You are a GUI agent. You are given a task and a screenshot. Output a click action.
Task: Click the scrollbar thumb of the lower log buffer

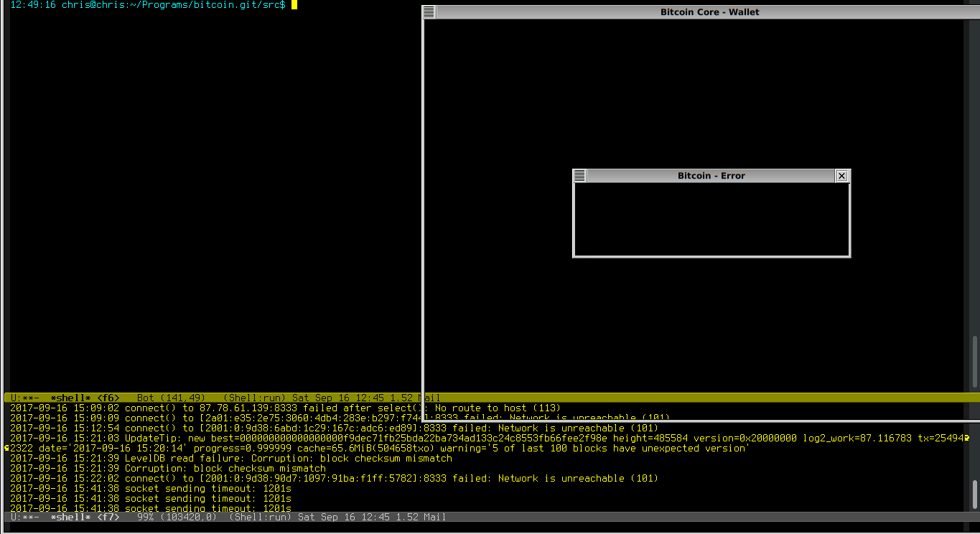(x=975, y=494)
